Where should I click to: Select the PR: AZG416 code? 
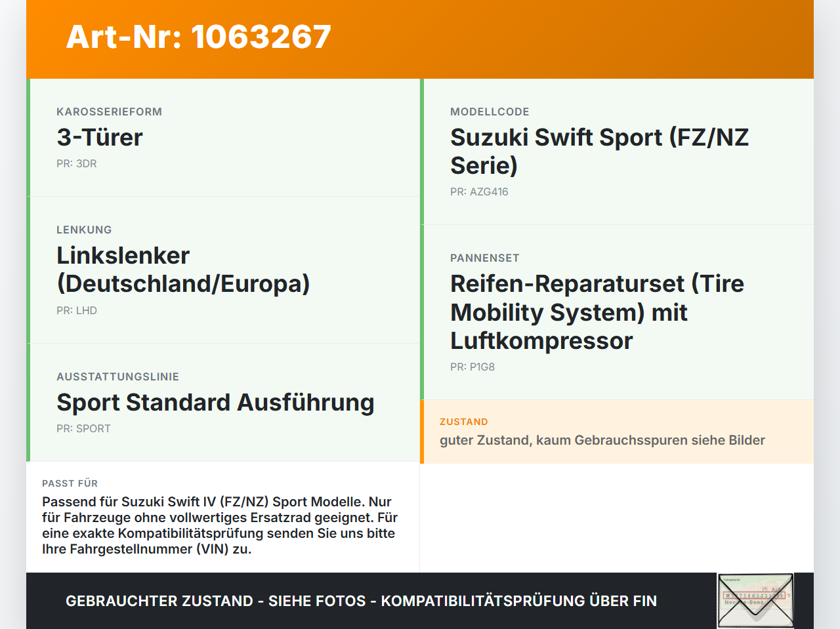tap(479, 192)
